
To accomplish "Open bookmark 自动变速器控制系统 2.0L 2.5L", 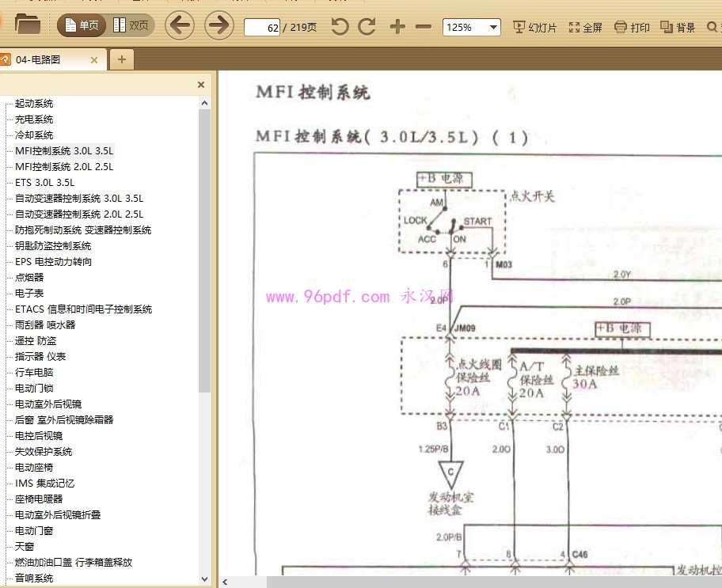I will (79, 214).
